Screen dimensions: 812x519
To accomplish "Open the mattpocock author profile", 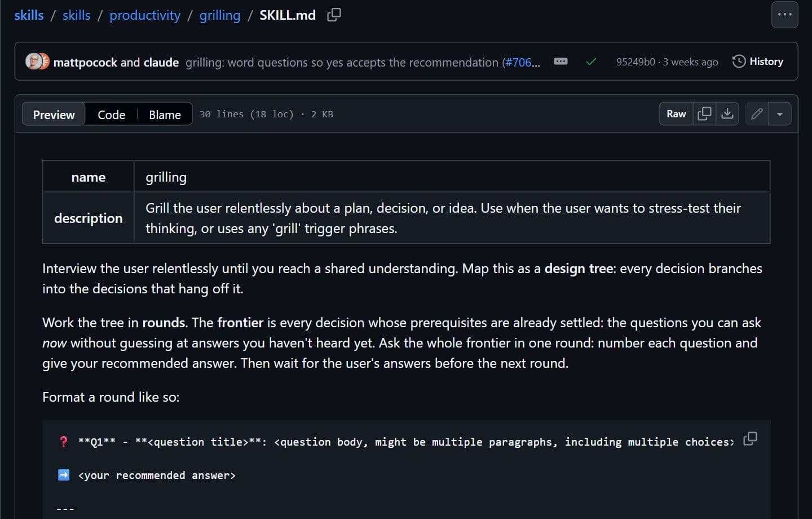I will point(85,62).
